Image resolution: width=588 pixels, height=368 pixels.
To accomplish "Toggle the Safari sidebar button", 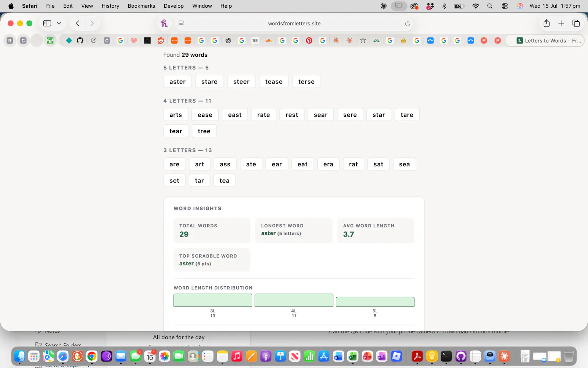I will (47, 23).
